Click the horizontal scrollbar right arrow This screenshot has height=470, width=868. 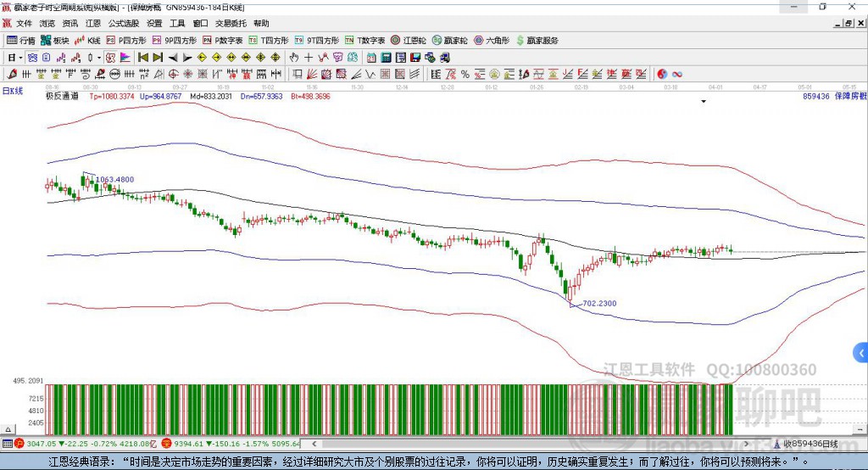point(746,444)
